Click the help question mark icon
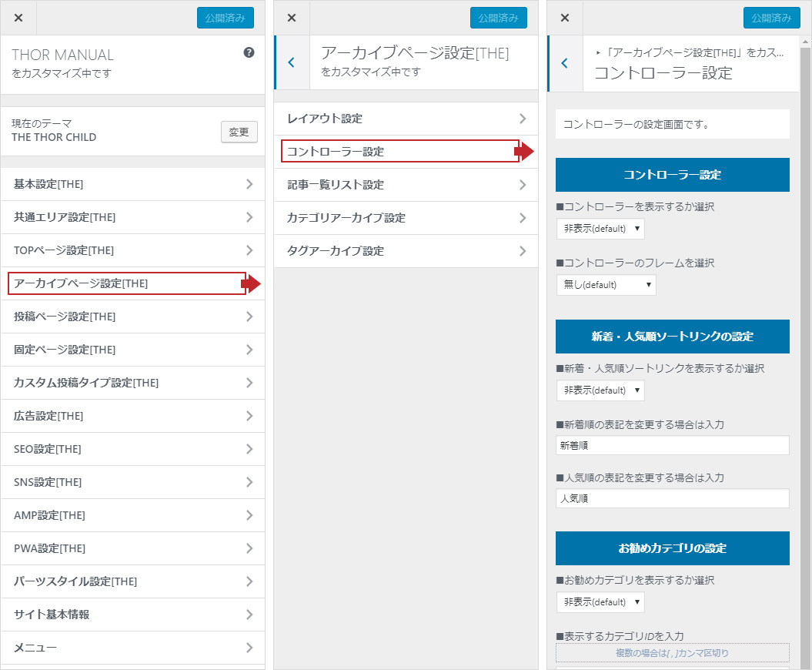Viewport: 812px width, 670px height. click(249, 52)
